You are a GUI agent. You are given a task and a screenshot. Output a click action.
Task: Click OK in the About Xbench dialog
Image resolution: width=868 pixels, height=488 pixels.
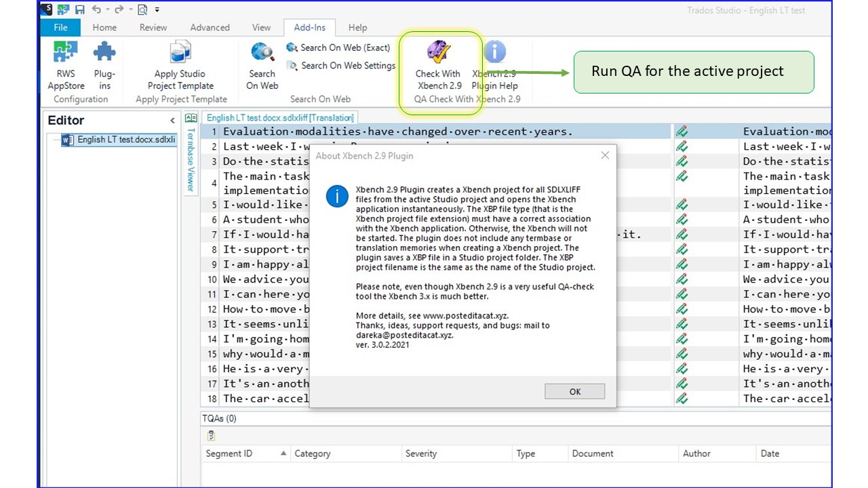(574, 391)
